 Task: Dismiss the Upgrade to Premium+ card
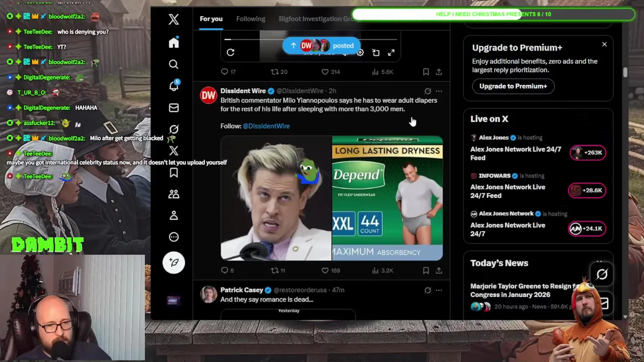(604, 44)
